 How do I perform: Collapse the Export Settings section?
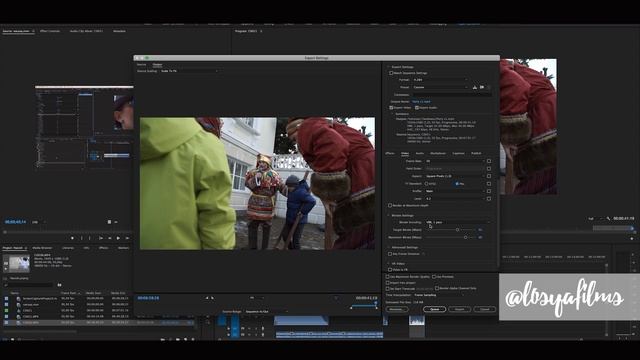388,67
